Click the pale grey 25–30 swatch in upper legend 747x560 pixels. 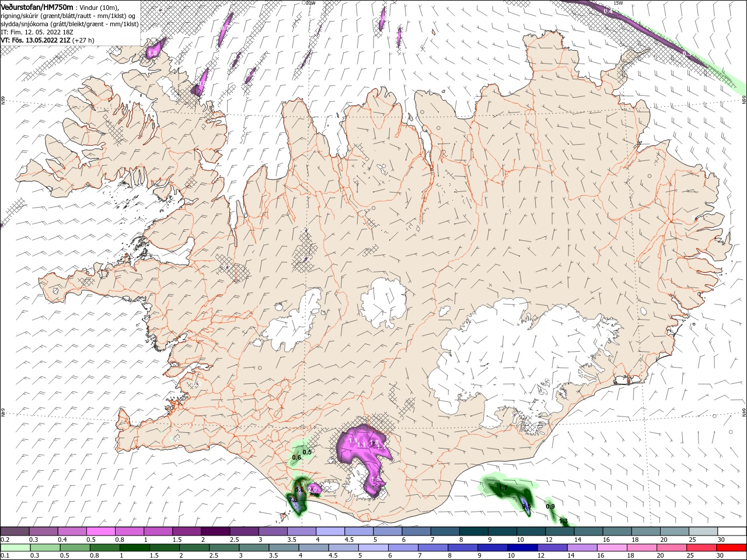tap(704, 531)
